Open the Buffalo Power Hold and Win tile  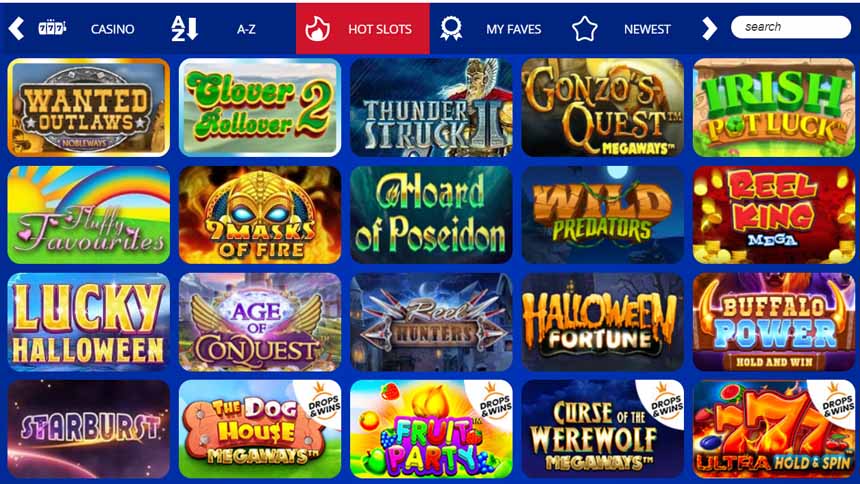774,322
